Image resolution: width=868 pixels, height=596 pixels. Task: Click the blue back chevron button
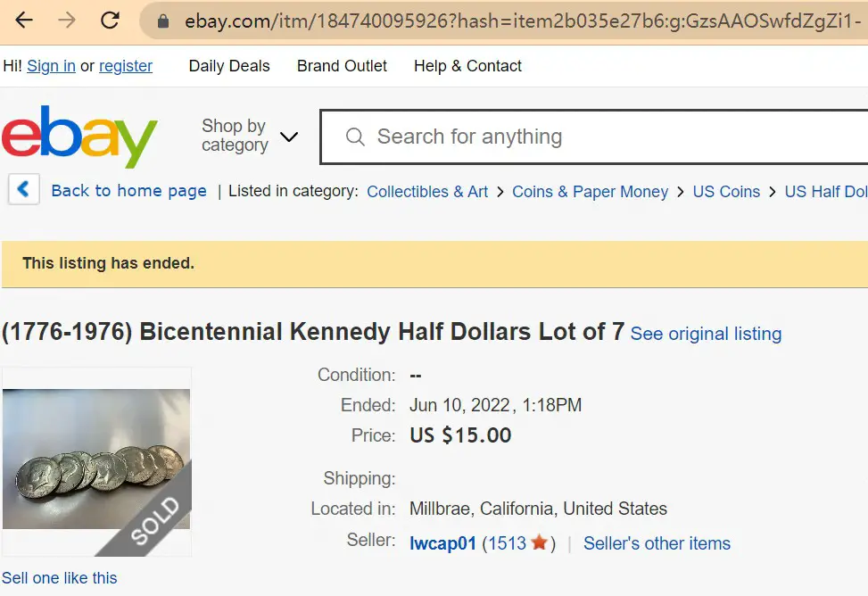point(24,189)
